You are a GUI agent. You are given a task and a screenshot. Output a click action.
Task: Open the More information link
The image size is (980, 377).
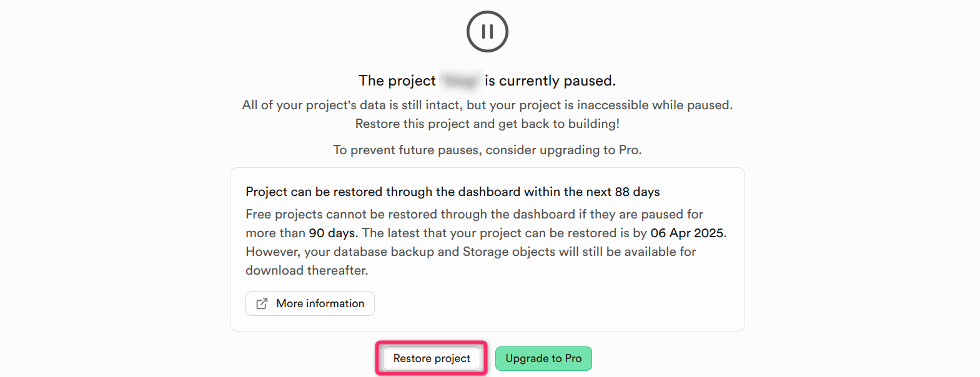point(320,303)
